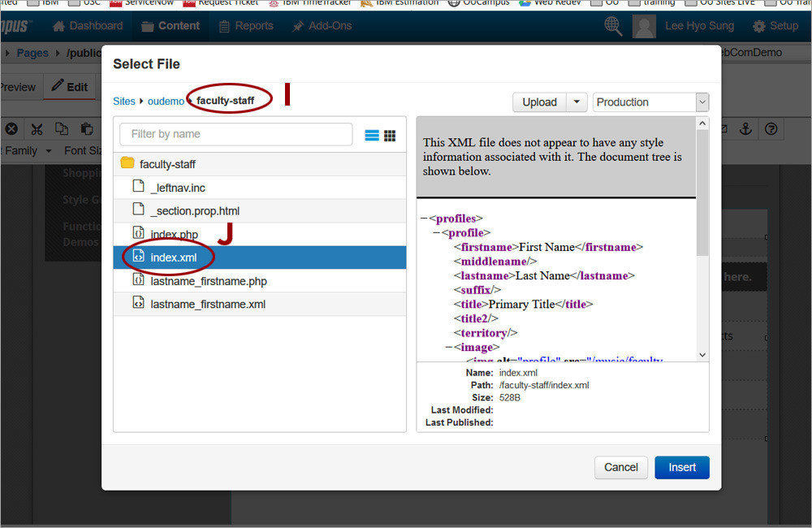Insert the selected index.xml file

tap(681, 467)
